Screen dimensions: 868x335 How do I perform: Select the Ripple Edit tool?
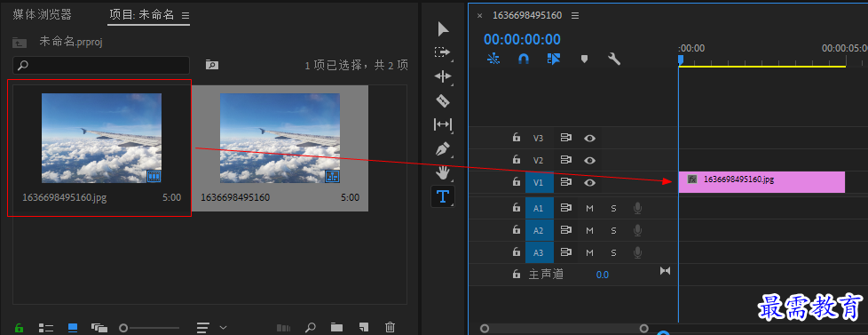443,76
